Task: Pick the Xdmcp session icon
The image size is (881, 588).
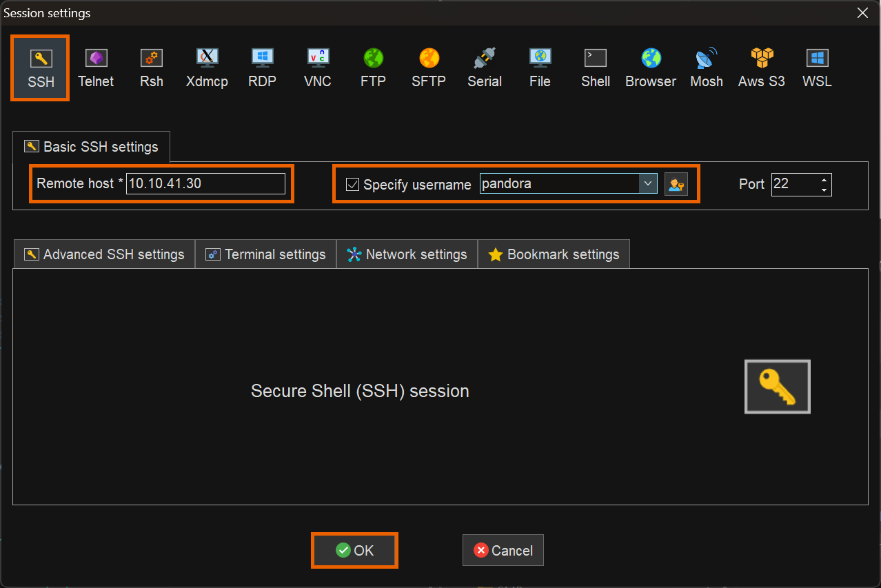Action: point(207,68)
